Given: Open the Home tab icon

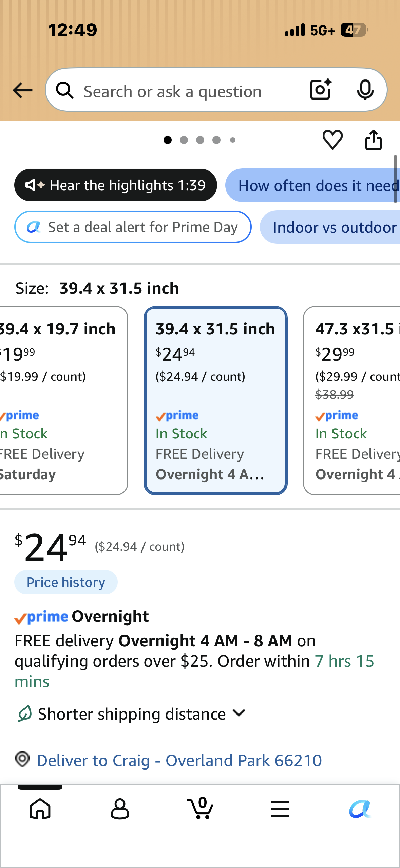Looking at the screenshot, I should [40, 809].
